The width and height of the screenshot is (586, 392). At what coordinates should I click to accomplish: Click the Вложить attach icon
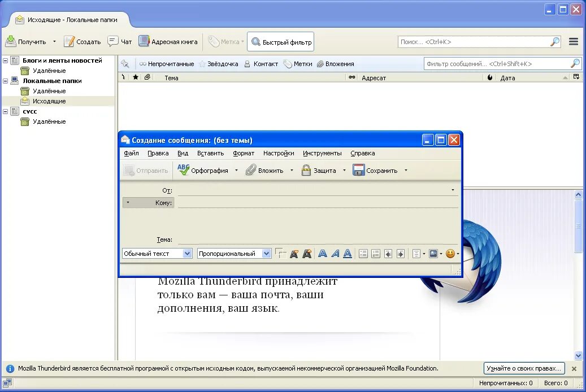[251, 170]
